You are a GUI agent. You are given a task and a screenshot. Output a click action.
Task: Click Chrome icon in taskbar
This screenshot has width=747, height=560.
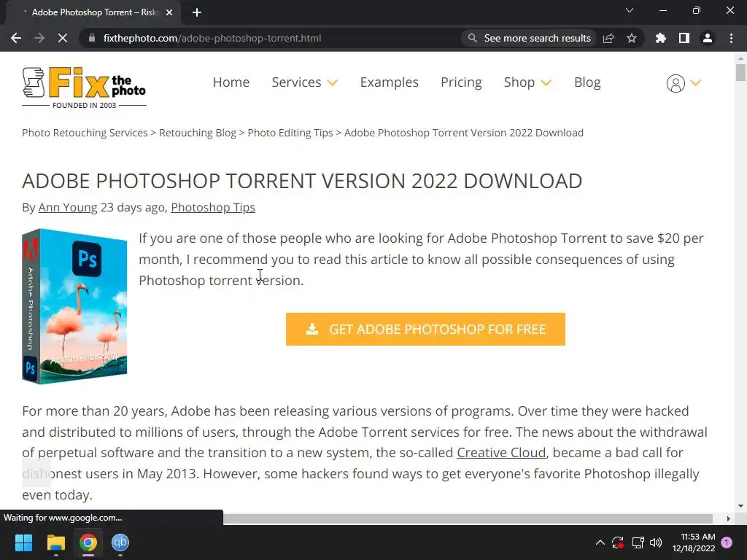88,542
